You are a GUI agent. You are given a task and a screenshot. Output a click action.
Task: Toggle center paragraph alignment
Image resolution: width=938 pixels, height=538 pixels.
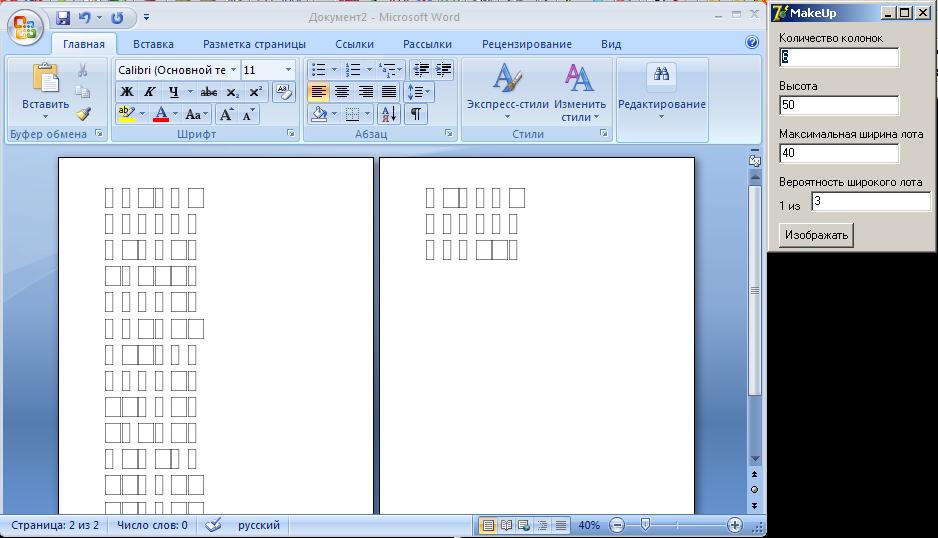[342, 92]
